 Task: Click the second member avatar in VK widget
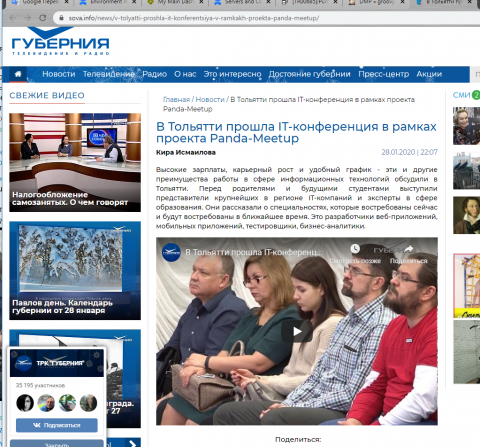click(x=46, y=403)
